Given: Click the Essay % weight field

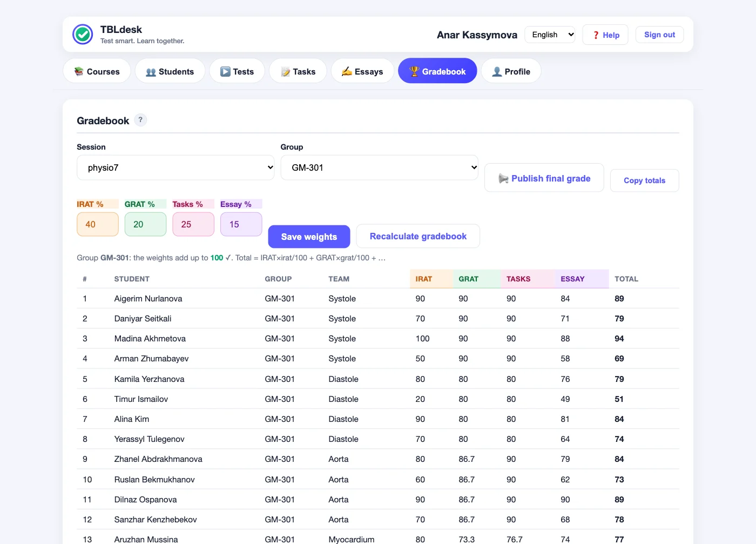Looking at the screenshot, I should click(x=241, y=224).
